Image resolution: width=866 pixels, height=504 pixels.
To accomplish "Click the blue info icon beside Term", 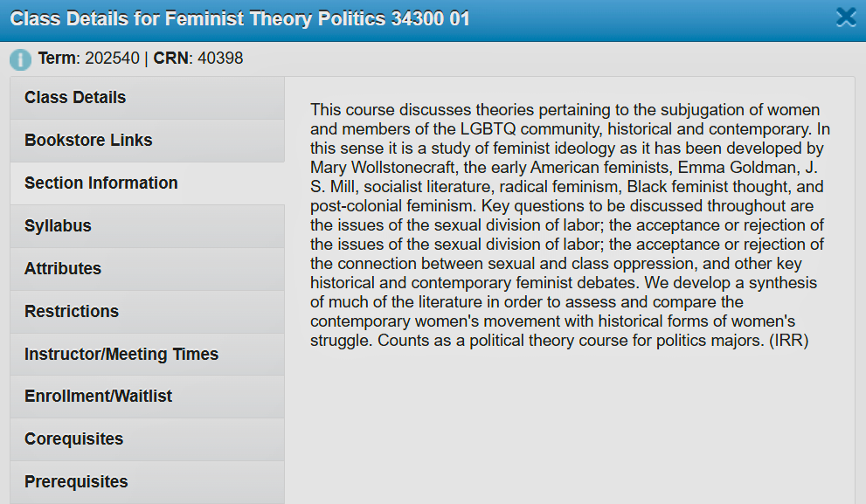I will (20, 59).
